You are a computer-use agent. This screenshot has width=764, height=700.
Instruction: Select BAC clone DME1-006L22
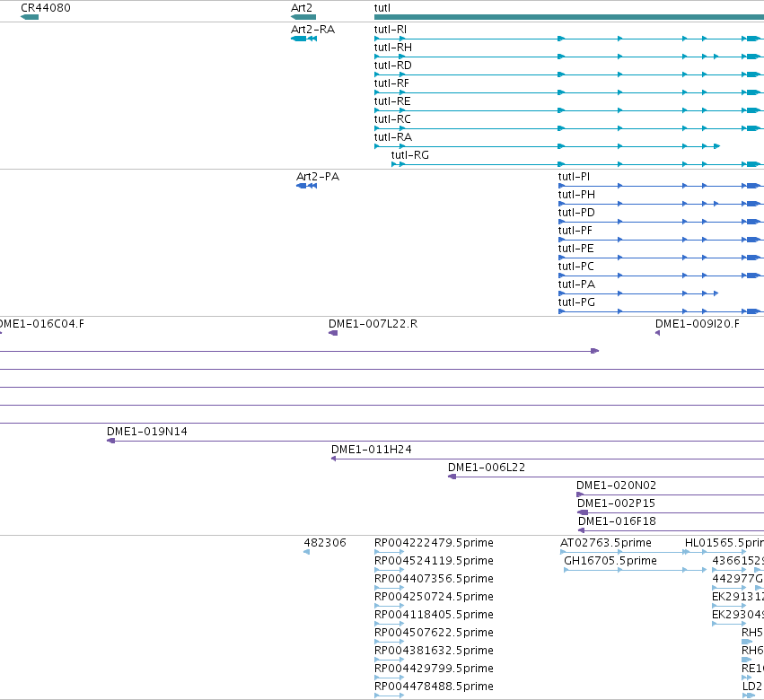(487, 468)
